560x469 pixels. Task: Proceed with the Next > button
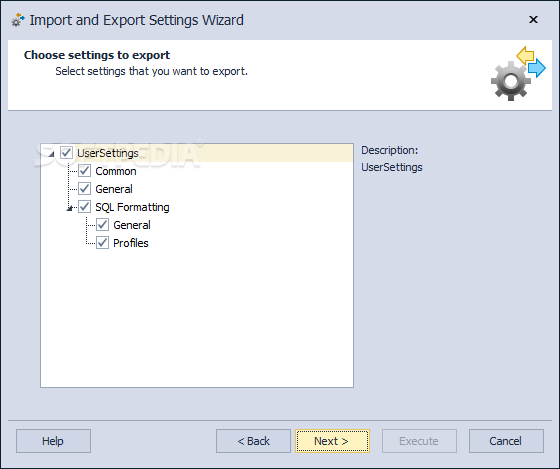[332, 441]
